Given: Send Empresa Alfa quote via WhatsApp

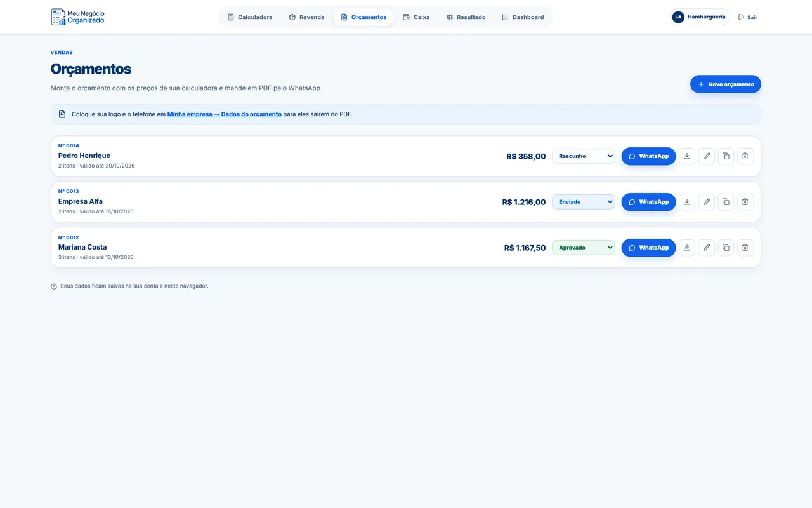Looking at the screenshot, I should (x=648, y=202).
